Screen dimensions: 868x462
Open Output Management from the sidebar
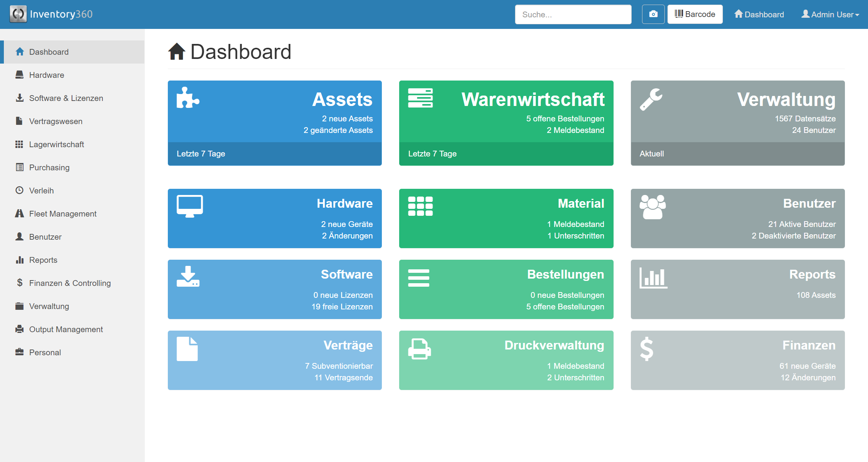point(66,329)
